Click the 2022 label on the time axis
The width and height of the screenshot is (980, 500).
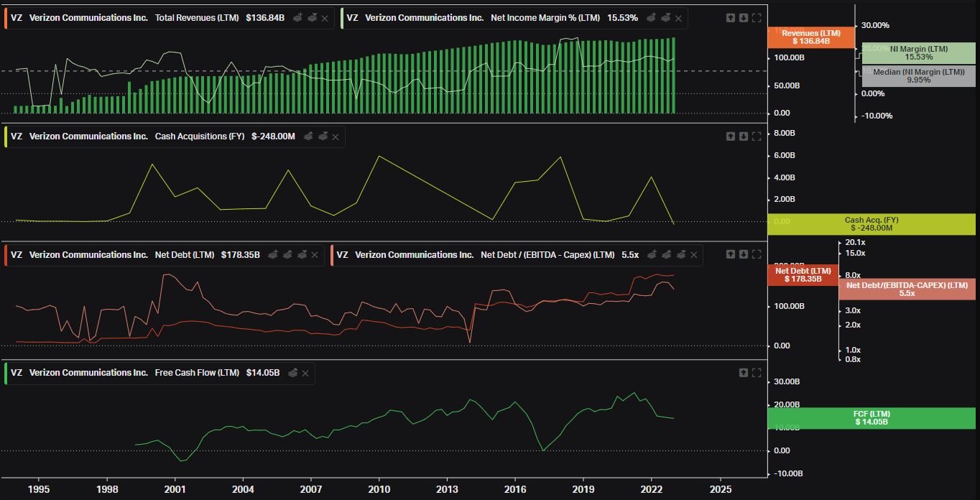(651, 489)
